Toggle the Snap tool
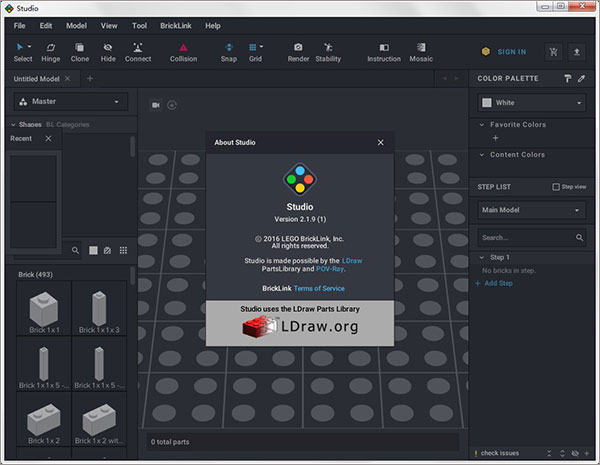 click(x=229, y=52)
